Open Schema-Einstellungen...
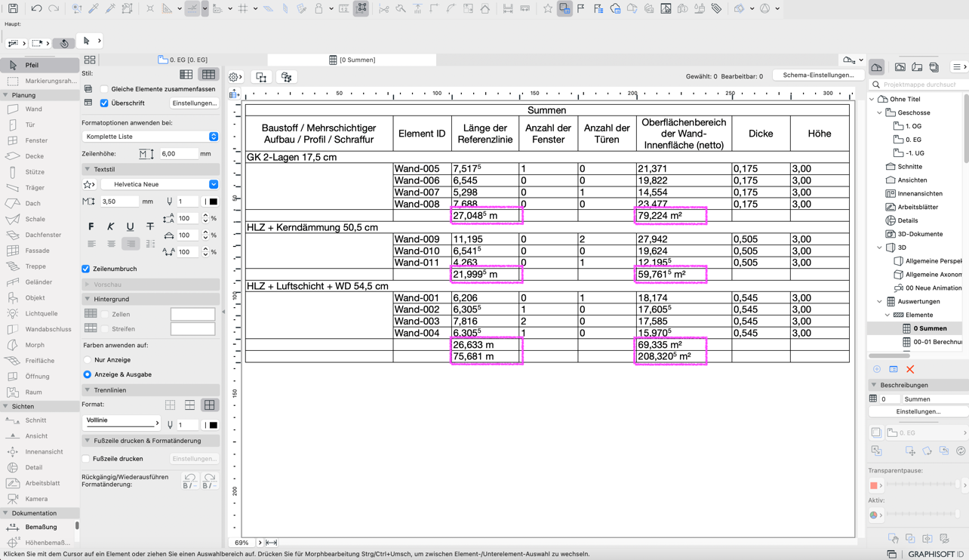The width and height of the screenshot is (969, 560). pos(818,75)
